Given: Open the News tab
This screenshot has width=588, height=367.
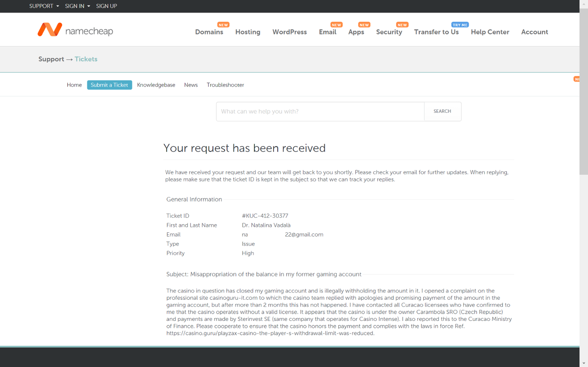Looking at the screenshot, I should (191, 85).
